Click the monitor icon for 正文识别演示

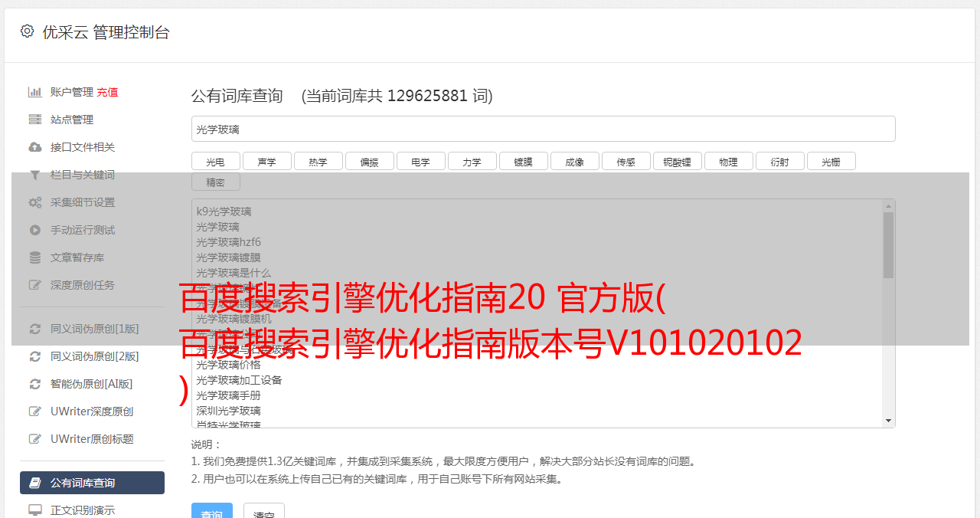34,510
